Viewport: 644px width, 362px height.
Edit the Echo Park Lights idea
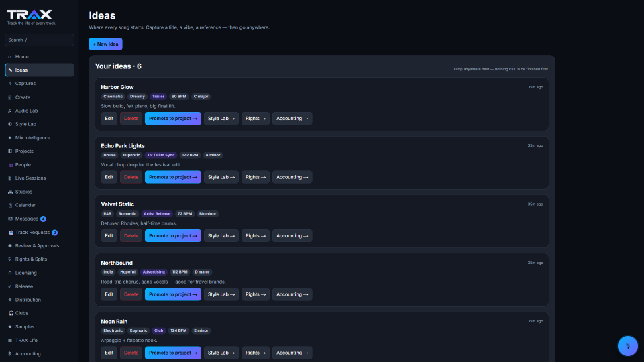pos(109,177)
